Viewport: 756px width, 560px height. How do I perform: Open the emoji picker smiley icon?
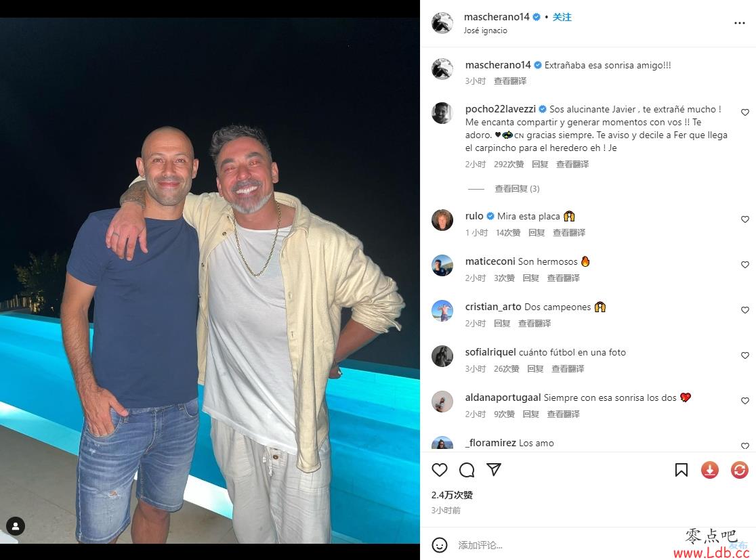439,545
